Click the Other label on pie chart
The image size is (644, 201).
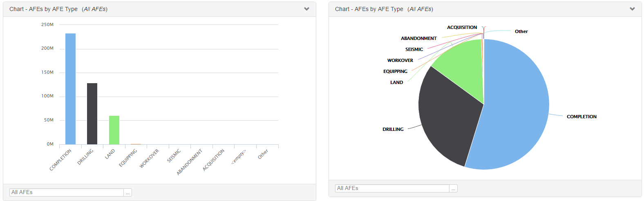[x=521, y=31]
